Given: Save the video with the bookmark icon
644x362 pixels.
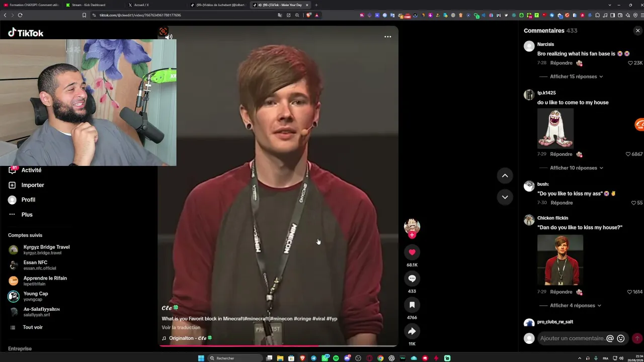Looking at the screenshot, I should [x=412, y=305].
